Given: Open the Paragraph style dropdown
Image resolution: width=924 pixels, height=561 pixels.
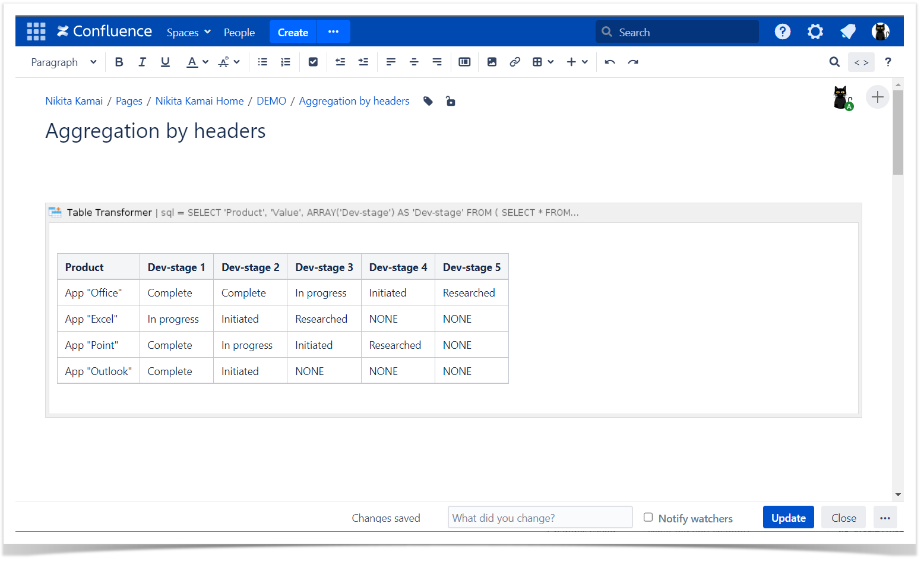Looking at the screenshot, I should 64,62.
